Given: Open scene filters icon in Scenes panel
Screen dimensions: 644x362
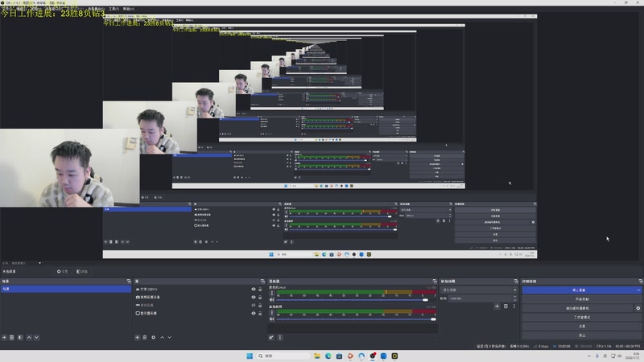Looking at the screenshot, I should [20, 337].
